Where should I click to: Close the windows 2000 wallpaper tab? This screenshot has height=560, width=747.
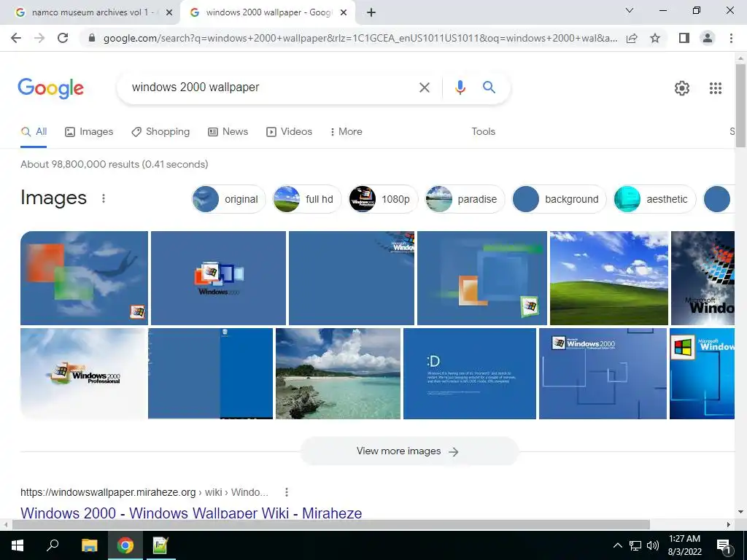coord(344,13)
